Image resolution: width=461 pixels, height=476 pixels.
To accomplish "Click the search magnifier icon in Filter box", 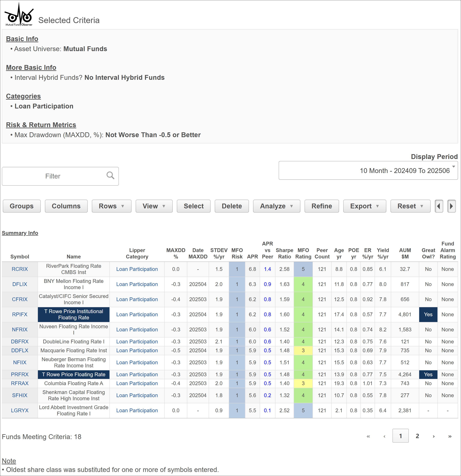I will coord(110,175).
